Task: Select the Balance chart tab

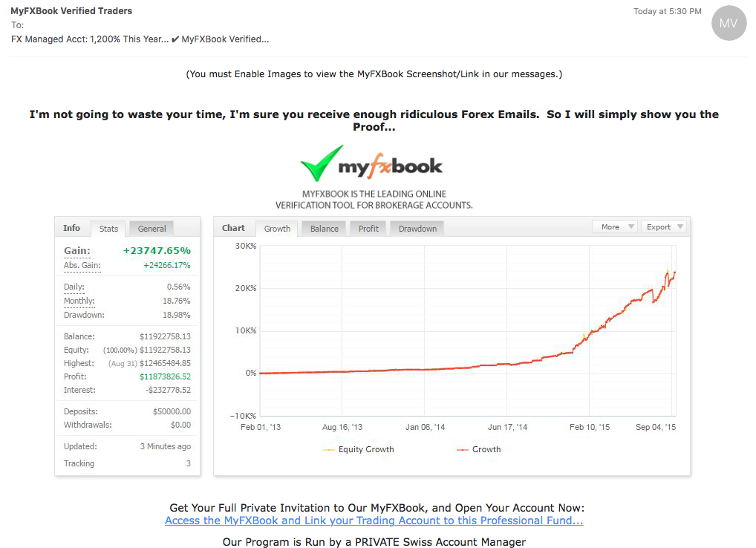Action: [324, 229]
